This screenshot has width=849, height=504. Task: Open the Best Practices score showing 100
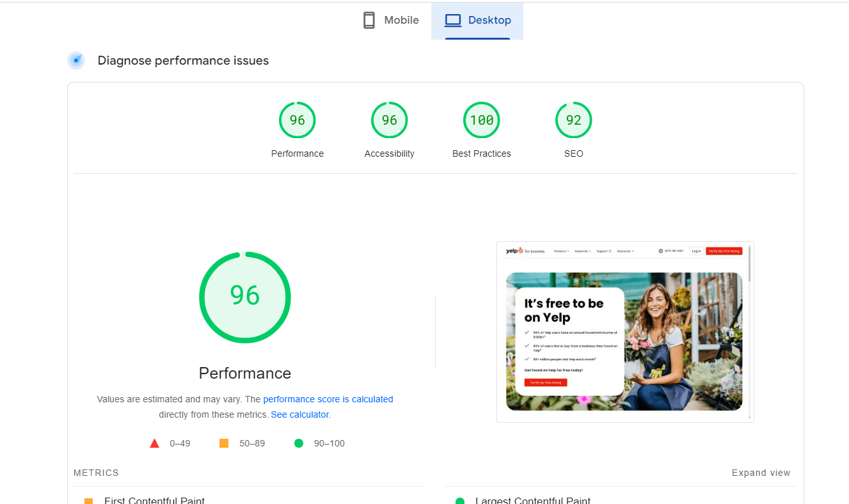(481, 120)
